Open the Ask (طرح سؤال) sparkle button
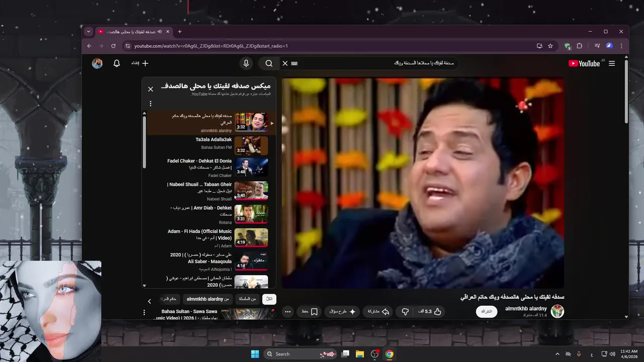Viewport: 644px width, 362px height. (x=342, y=312)
